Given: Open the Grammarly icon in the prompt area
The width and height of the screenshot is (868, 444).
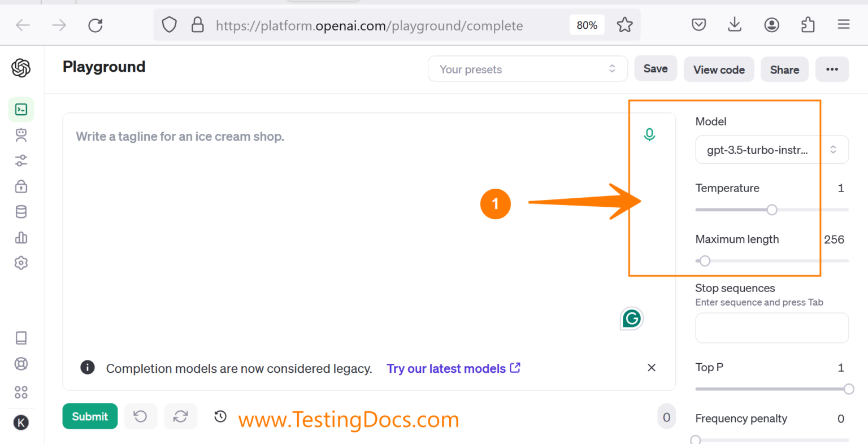Looking at the screenshot, I should pos(631,318).
